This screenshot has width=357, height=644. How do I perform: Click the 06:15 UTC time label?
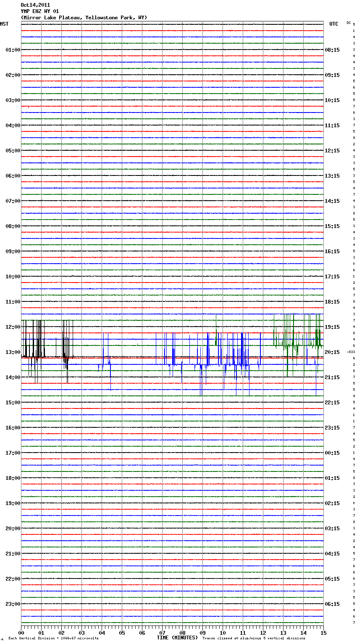(332, 604)
